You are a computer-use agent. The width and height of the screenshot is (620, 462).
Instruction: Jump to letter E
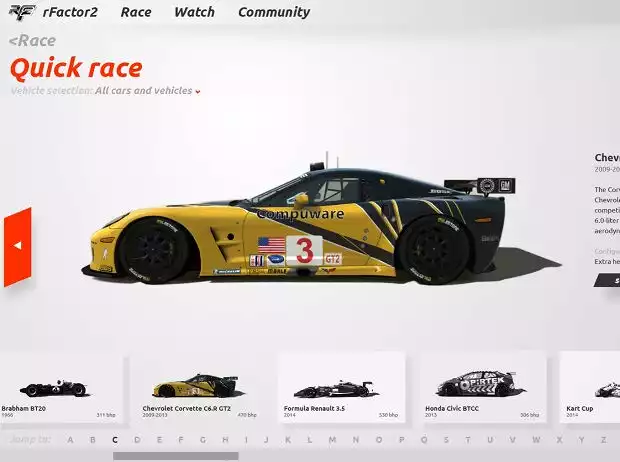[x=159, y=440]
